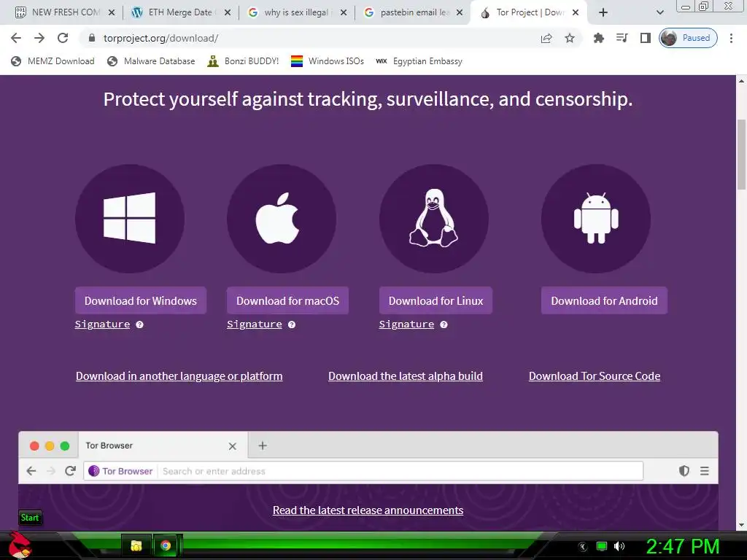The image size is (747, 560).
Task: Expand hidden tray icons arrow
Action: [583, 547]
